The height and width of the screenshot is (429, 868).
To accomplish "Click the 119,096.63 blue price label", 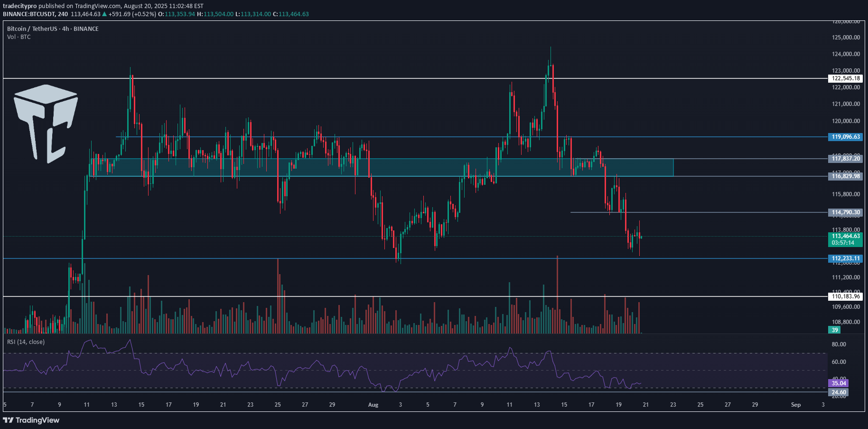I will pyautogui.click(x=846, y=137).
